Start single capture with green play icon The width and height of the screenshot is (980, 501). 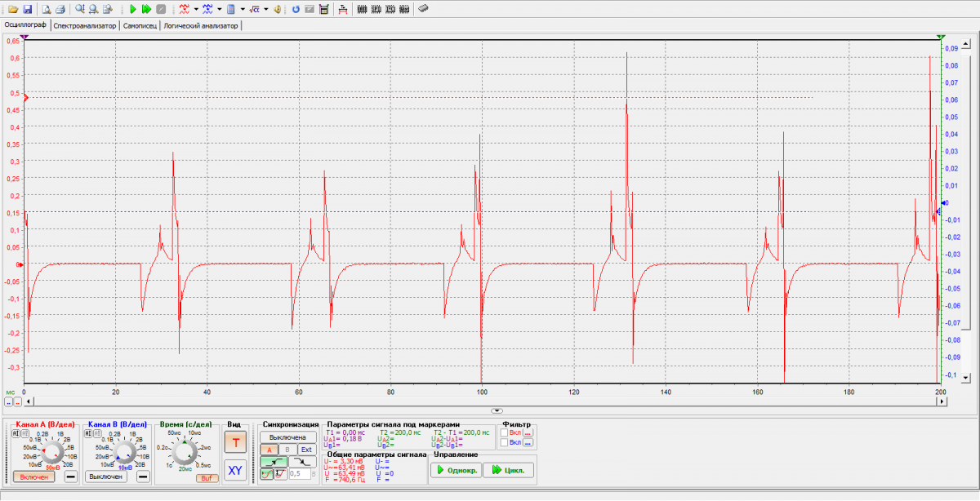click(133, 9)
